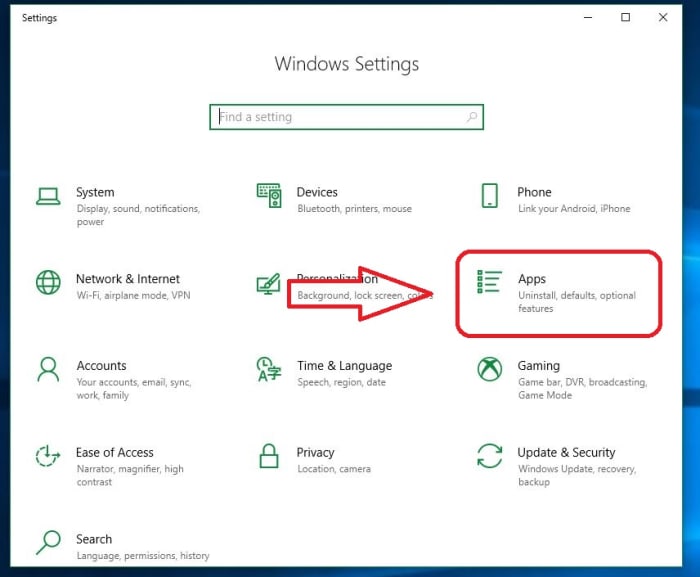This screenshot has height=577, width=700.
Task: Open the Gaming category label
Action: (x=538, y=366)
